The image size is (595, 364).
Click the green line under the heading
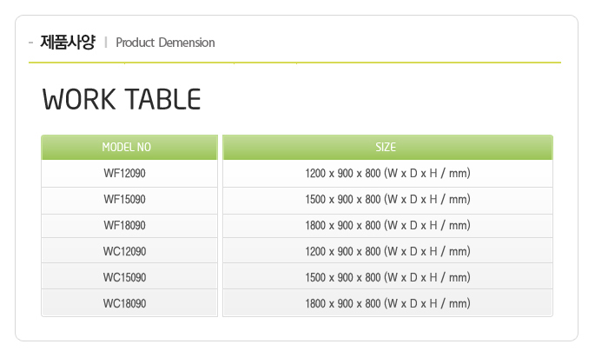295,63
